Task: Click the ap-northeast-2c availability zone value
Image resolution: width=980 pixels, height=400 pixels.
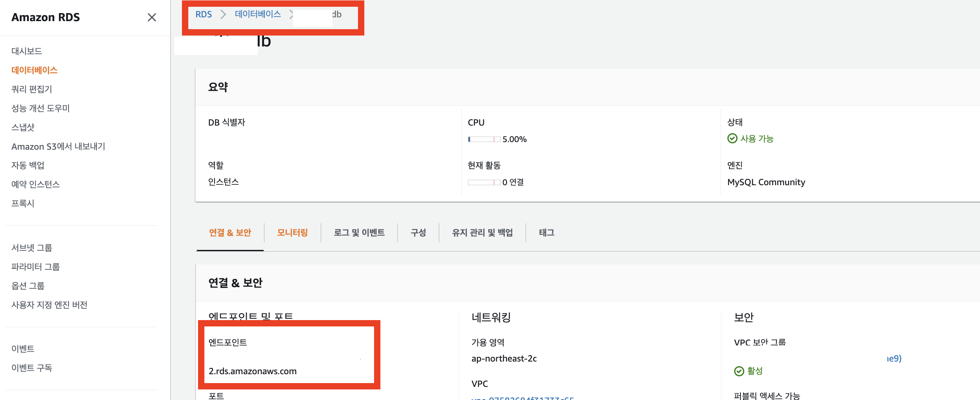Action: [504, 359]
